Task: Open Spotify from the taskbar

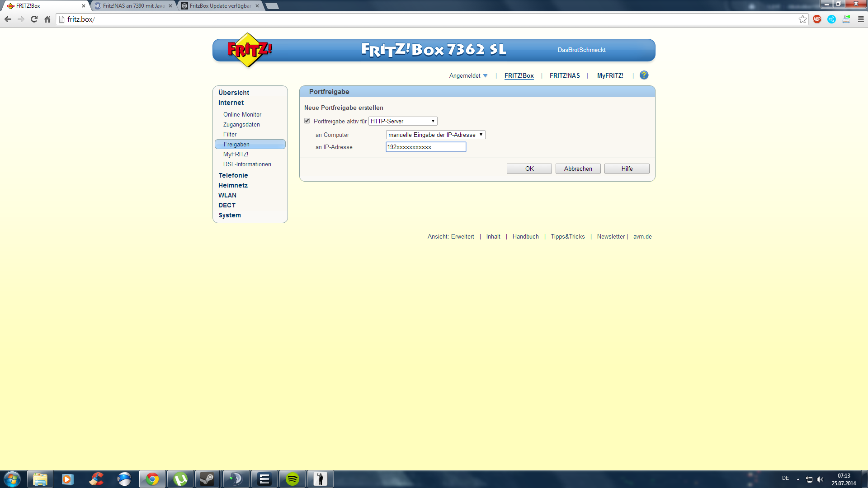Action: (x=292, y=479)
